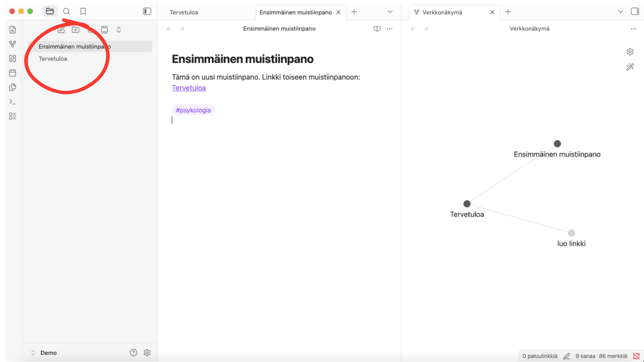The image size is (644, 362).
Task: Expand tab list chevron in middle pane
Action: coord(390,12)
